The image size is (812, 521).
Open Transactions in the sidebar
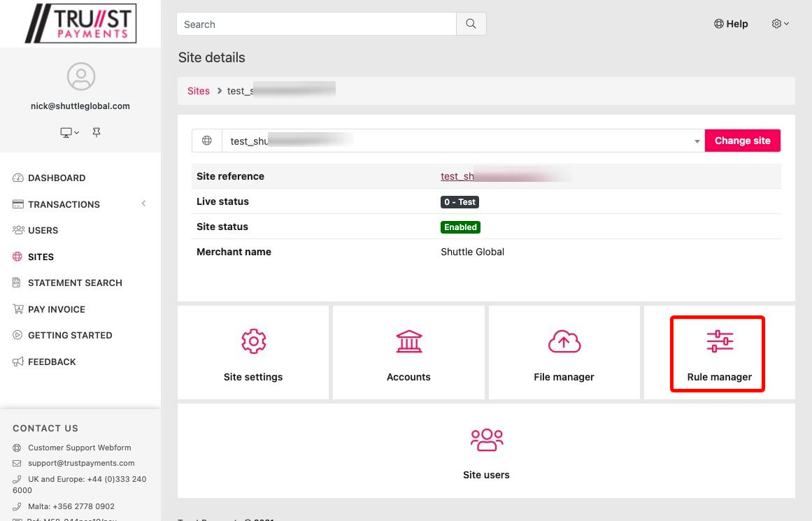point(64,204)
